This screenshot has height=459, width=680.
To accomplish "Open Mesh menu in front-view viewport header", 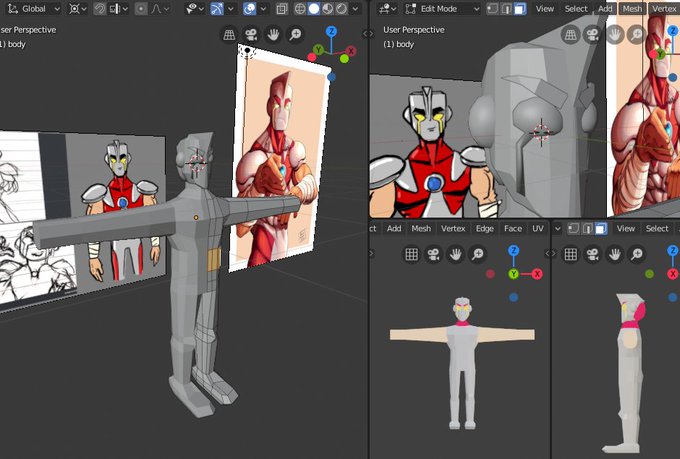I will pyautogui.click(x=421, y=229).
